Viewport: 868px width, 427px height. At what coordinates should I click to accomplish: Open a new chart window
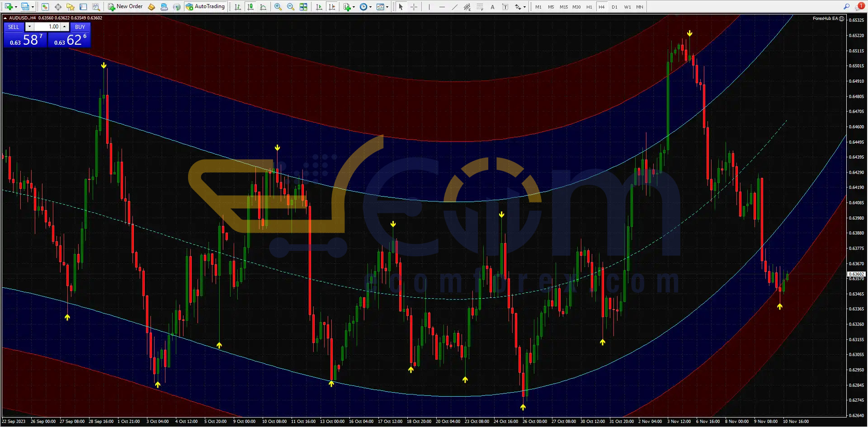[x=9, y=7]
